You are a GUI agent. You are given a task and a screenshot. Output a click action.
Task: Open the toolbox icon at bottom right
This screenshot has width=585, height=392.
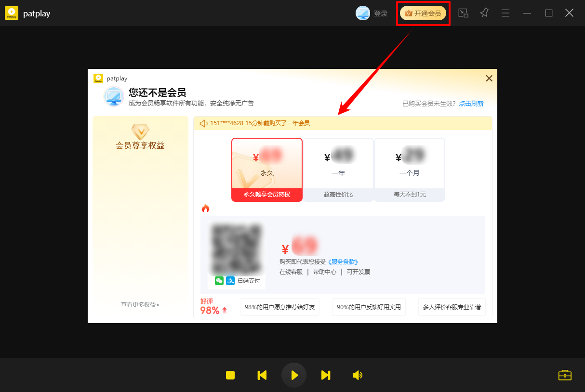[x=565, y=375]
